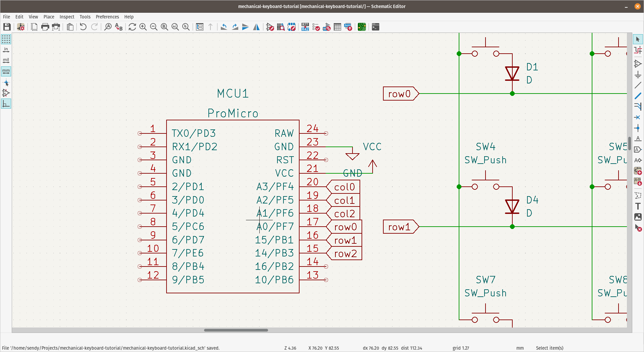This screenshot has width=644, height=352.
Task: Select the No-Connect Flag tool
Action: pos(638,117)
